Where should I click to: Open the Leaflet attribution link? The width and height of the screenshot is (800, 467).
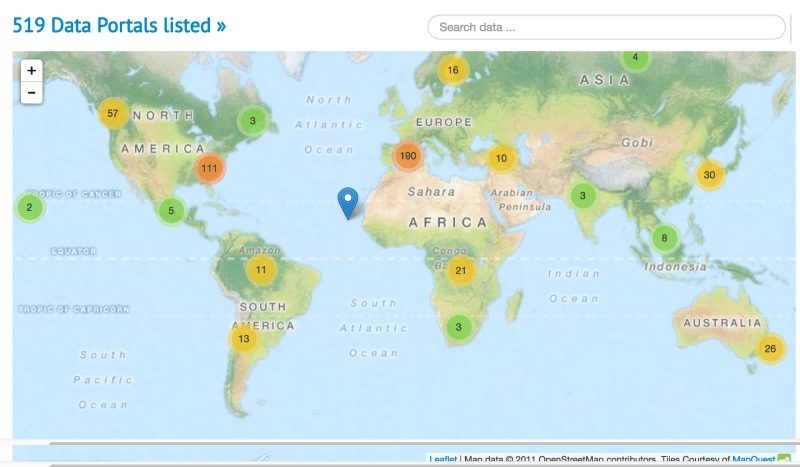coord(443,459)
